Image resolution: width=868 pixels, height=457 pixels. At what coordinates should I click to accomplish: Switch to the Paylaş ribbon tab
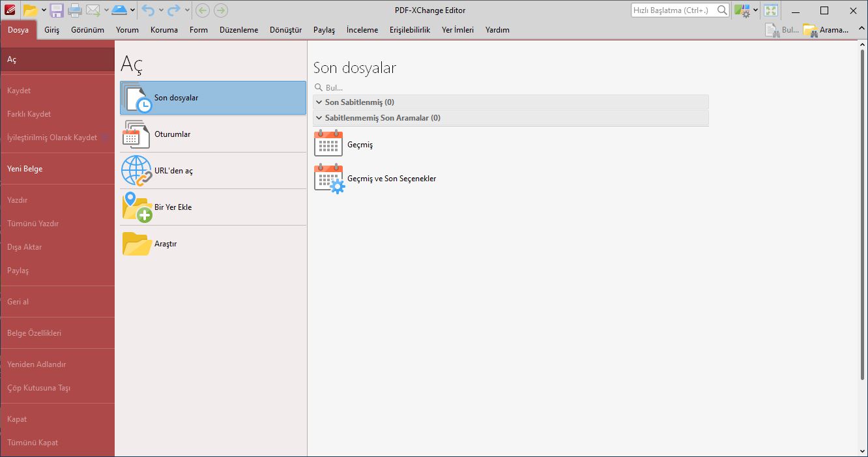pos(324,30)
